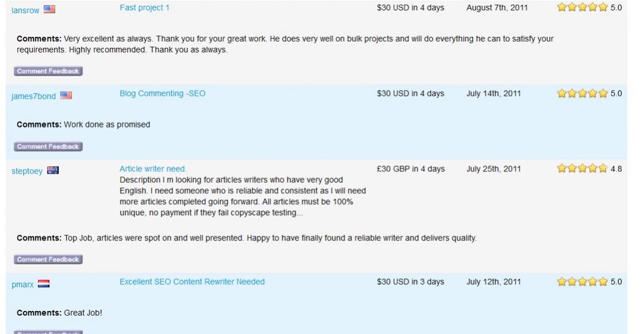Image resolution: width=644 pixels, height=334 pixels.
Task: Open the Blog Commenting -SEO project
Action: (x=162, y=93)
